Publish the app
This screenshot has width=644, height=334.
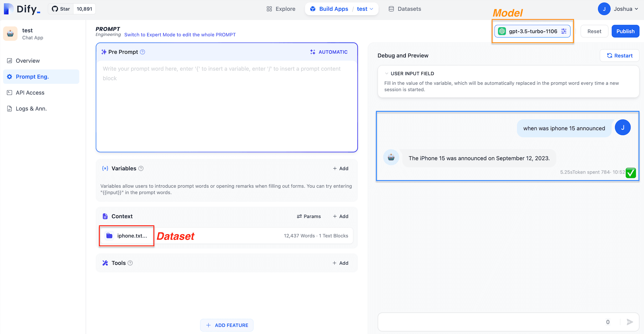(625, 31)
